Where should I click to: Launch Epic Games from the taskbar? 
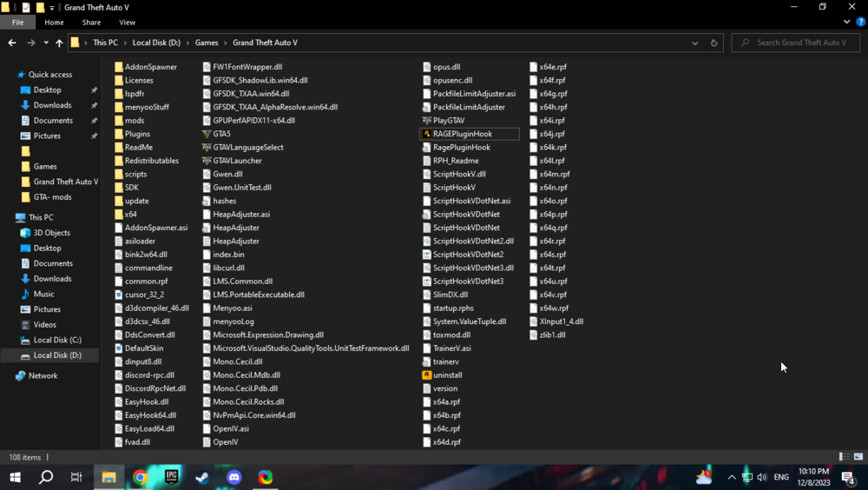(172, 477)
